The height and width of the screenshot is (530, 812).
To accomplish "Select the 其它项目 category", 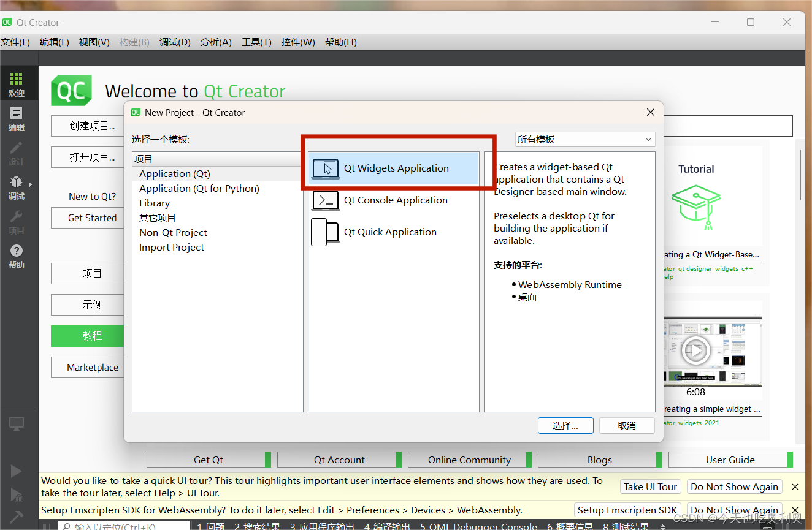I will click(217, 218).
